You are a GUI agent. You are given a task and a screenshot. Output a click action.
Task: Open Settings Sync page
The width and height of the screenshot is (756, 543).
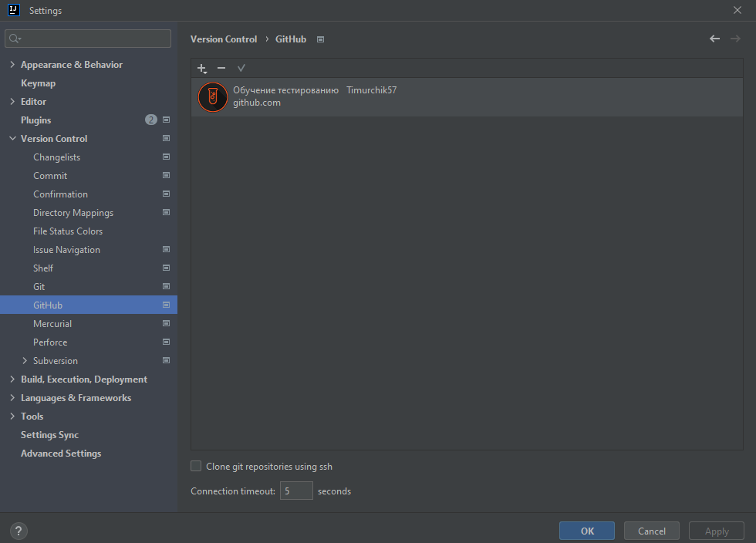click(49, 435)
